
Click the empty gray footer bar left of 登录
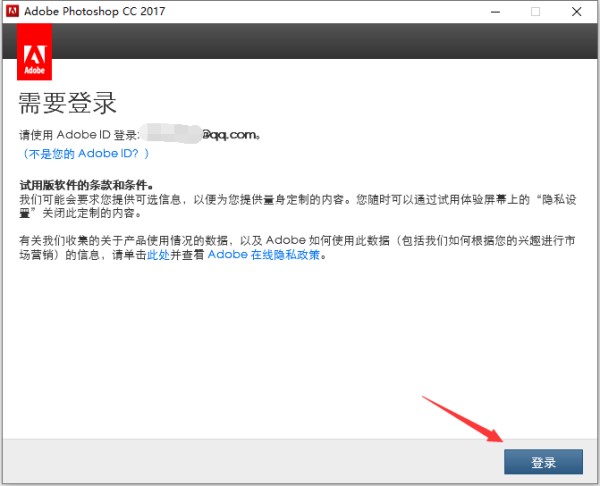pyautogui.click(x=250, y=462)
